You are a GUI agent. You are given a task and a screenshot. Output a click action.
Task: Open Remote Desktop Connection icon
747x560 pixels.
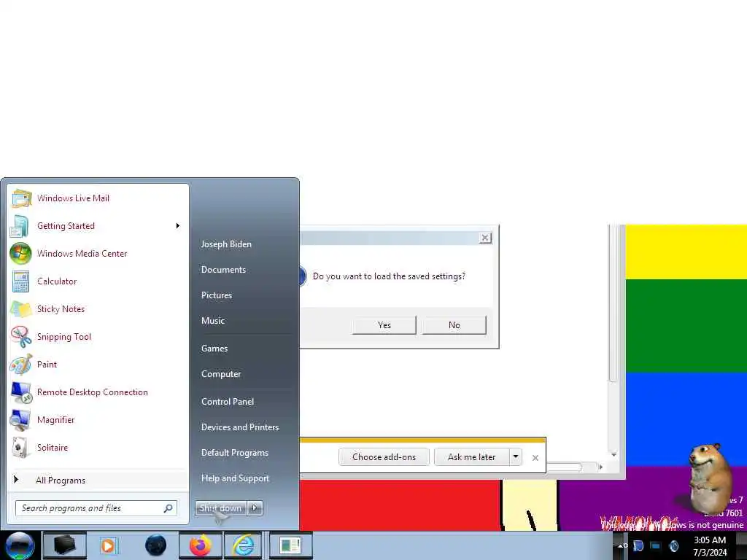pyautogui.click(x=21, y=392)
